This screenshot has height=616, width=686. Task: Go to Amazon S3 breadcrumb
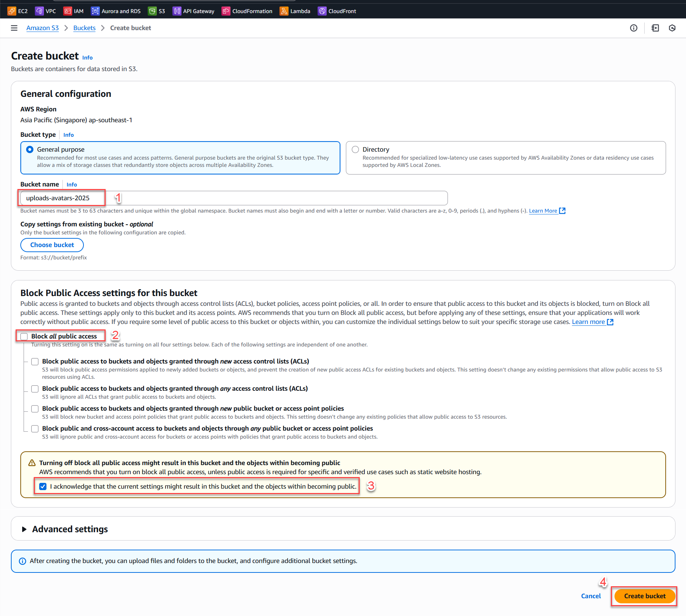pos(42,28)
